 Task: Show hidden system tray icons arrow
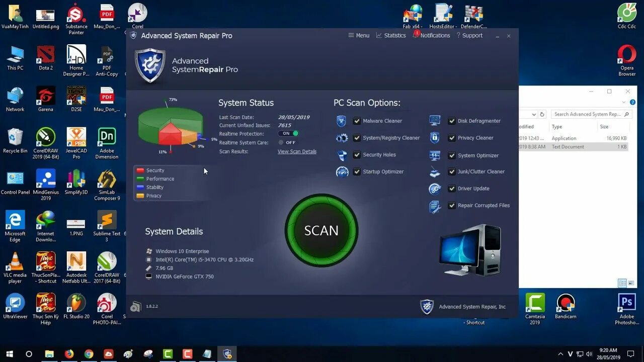[561, 354]
